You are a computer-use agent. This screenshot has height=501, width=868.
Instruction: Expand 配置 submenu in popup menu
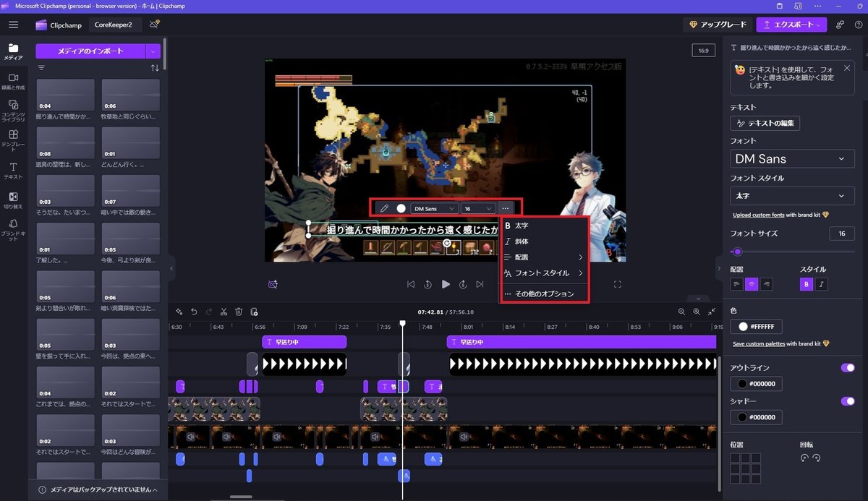click(544, 257)
